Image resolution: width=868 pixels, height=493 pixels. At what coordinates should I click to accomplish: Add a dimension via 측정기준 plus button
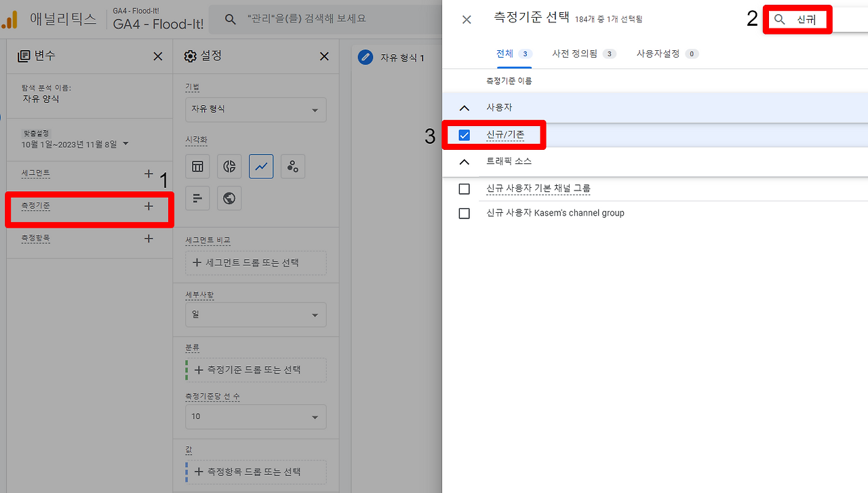pos(149,205)
